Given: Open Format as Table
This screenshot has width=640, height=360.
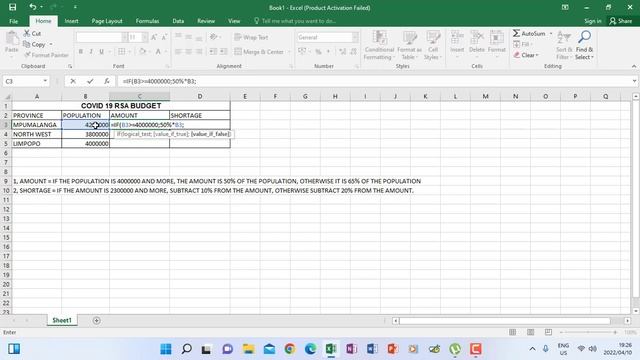Looking at the screenshot, I should pos(409,45).
